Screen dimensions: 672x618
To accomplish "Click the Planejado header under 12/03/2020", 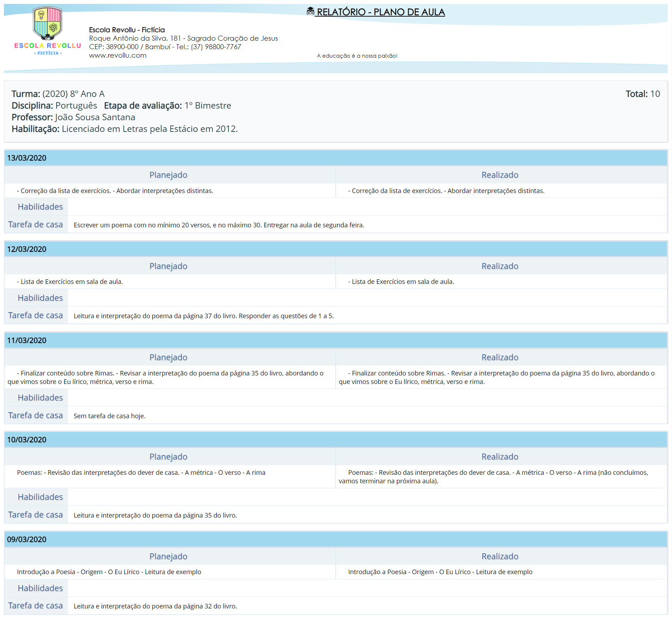I will (168, 266).
